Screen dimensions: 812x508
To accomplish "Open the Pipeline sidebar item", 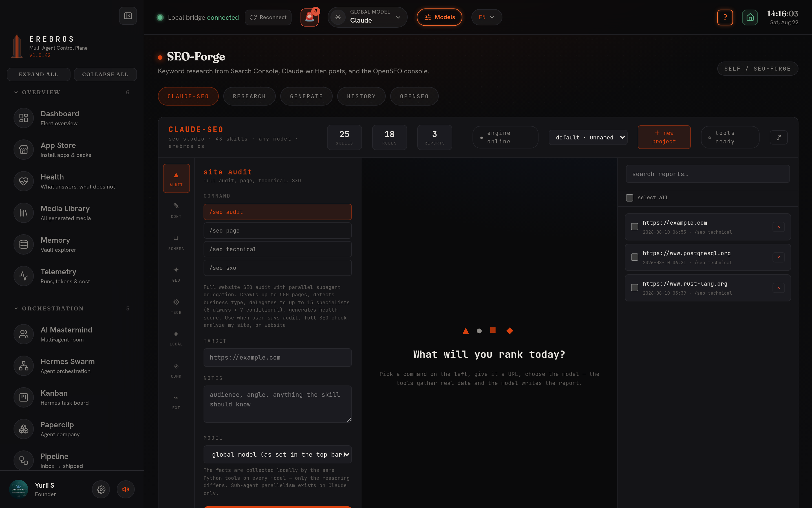I will point(71,460).
